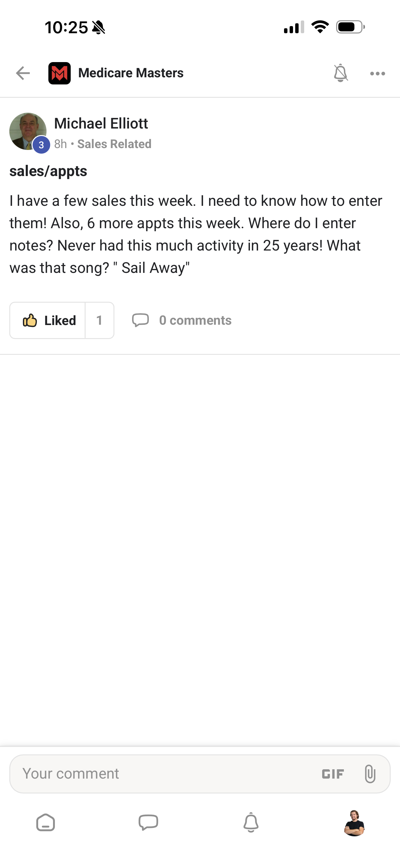View Michael Elliott's profile name
Image resolution: width=400 pixels, height=868 pixels.
101,124
